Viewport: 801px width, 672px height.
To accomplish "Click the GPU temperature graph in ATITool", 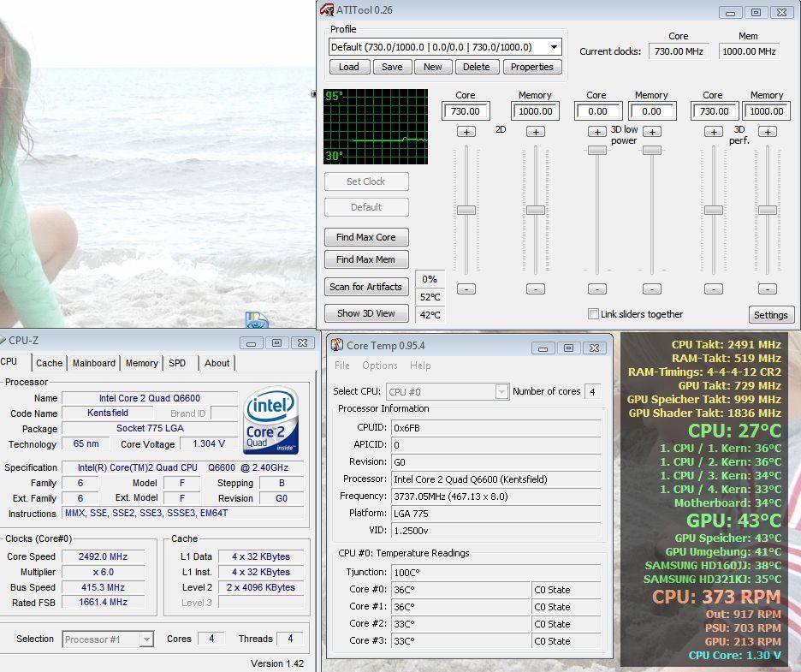I will point(376,127).
